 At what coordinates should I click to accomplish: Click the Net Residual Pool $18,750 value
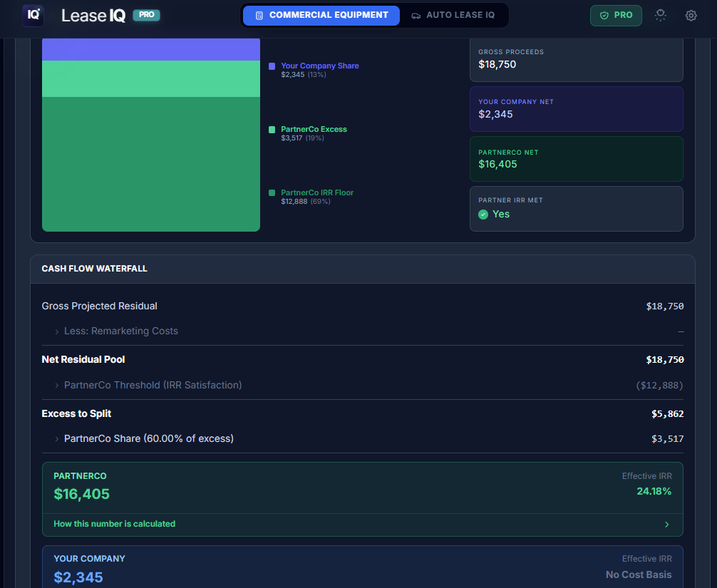665,360
